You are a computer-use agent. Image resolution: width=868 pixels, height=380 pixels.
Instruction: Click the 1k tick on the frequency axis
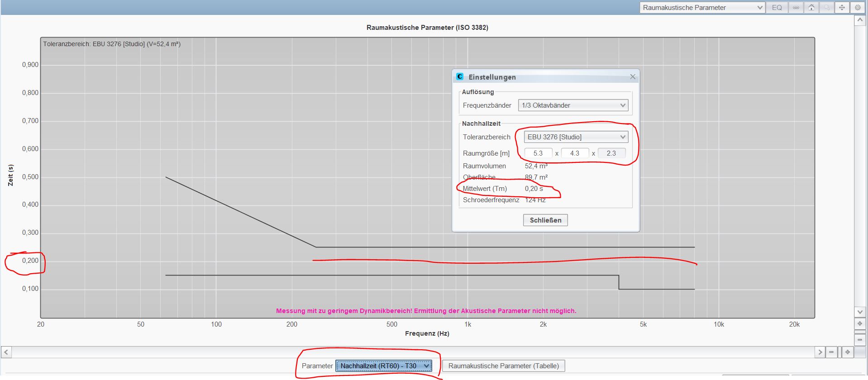point(468,324)
